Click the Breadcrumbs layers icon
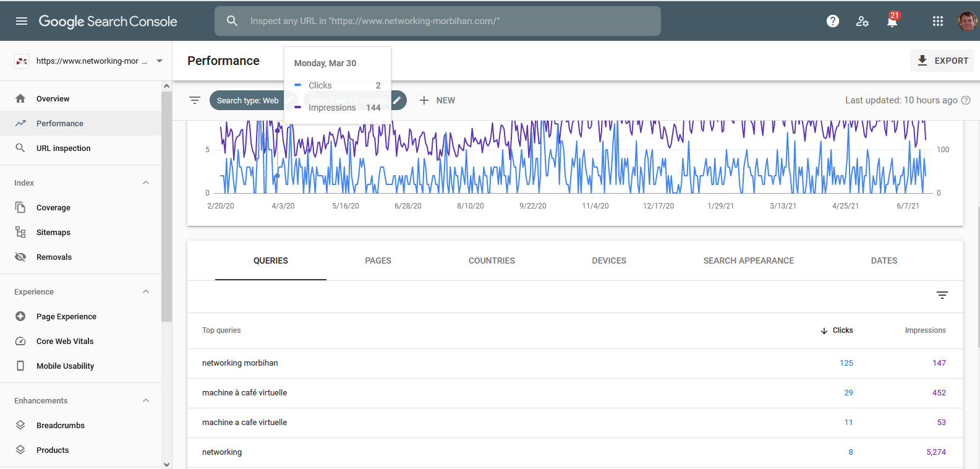The height and width of the screenshot is (469, 980). [20, 425]
